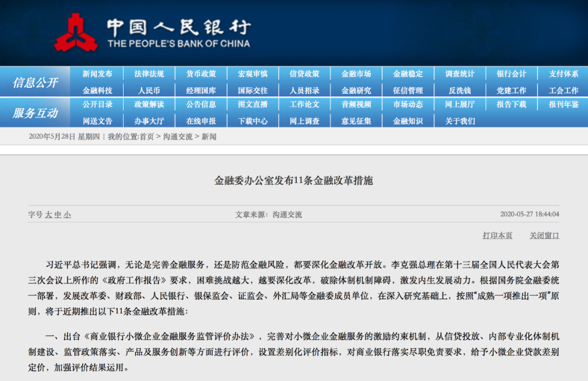Set font size to 中
588x381 pixels.
pyautogui.click(x=58, y=215)
